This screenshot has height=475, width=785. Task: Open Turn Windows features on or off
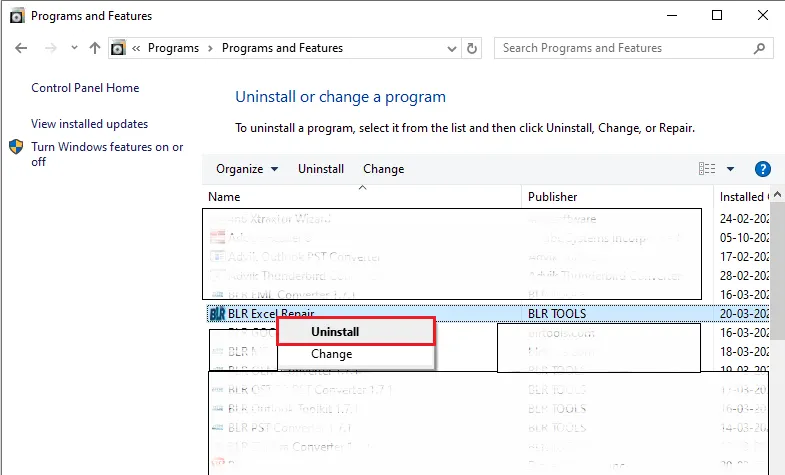click(x=107, y=154)
